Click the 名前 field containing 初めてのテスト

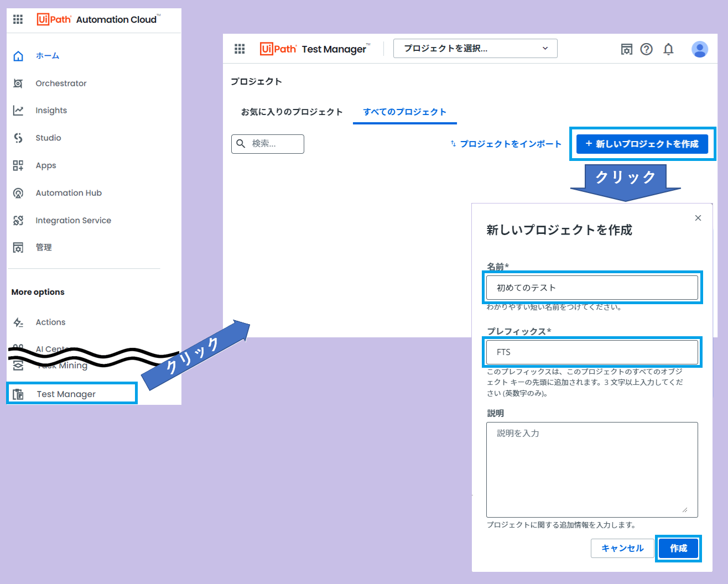pyautogui.click(x=592, y=288)
